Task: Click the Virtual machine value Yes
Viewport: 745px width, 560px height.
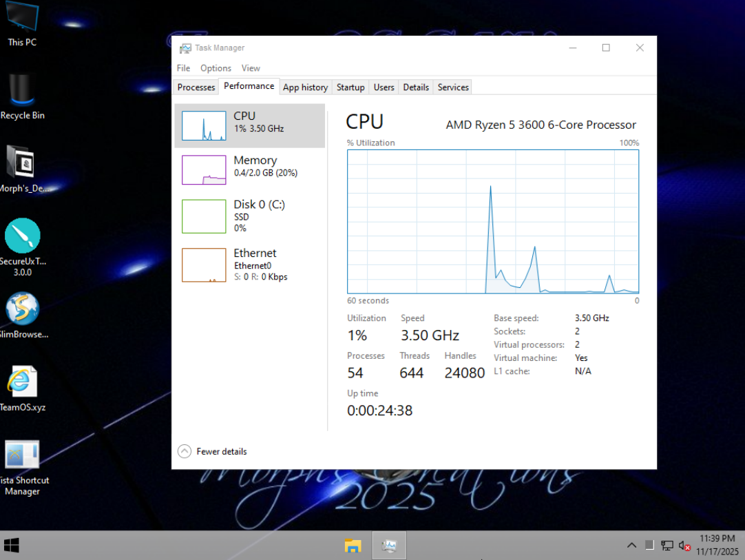Action: tap(581, 358)
